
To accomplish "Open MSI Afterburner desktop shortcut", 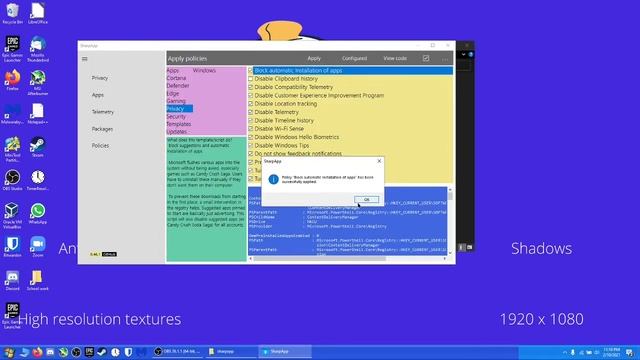I will coord(38,82).
